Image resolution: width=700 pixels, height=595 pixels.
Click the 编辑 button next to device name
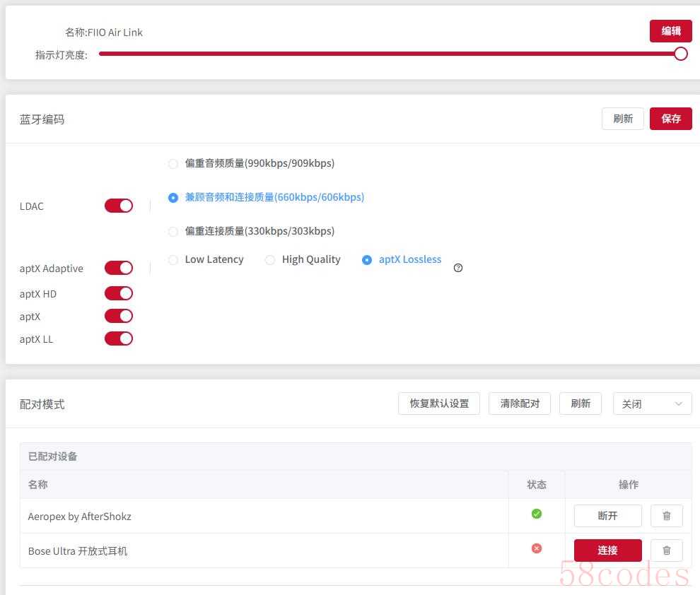670,31
